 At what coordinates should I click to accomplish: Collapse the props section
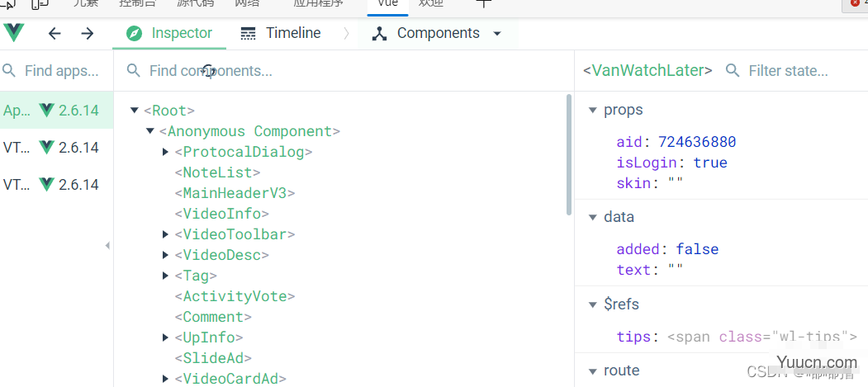click(x=592, y=111)
